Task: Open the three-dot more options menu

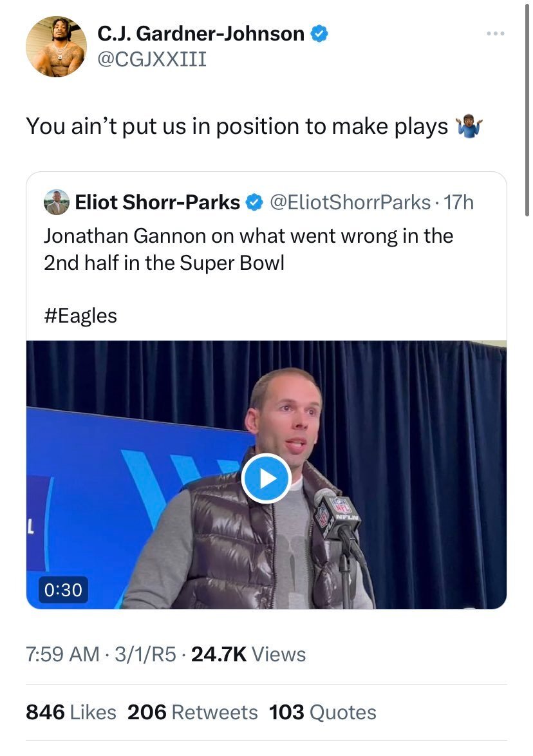Action: pos(495,34)
